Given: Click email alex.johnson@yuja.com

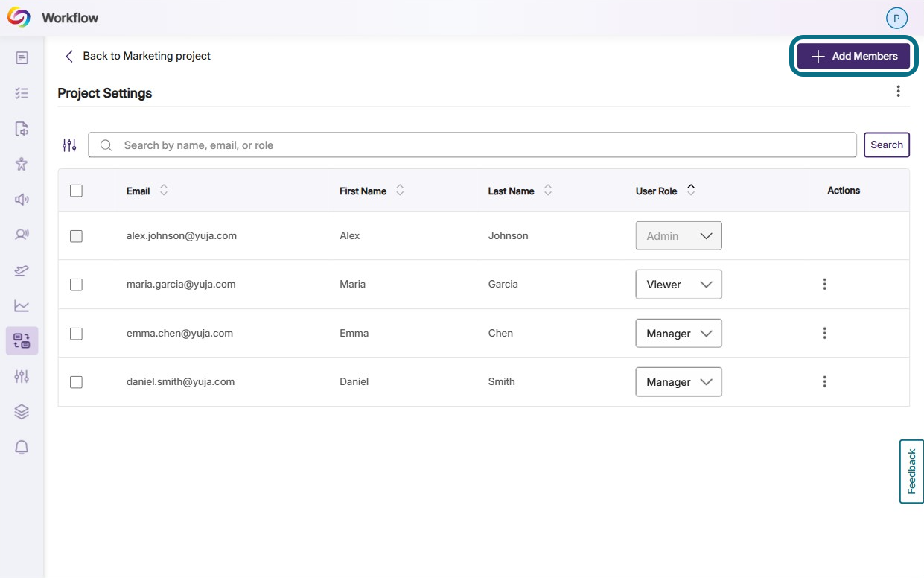Looking at the screenshot, I should pos(182,235).
